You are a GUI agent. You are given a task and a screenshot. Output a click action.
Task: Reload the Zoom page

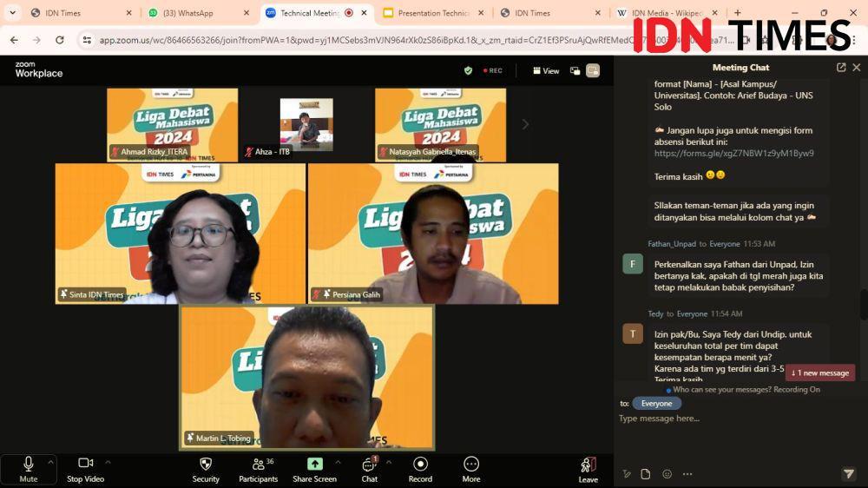coord(59,40)
